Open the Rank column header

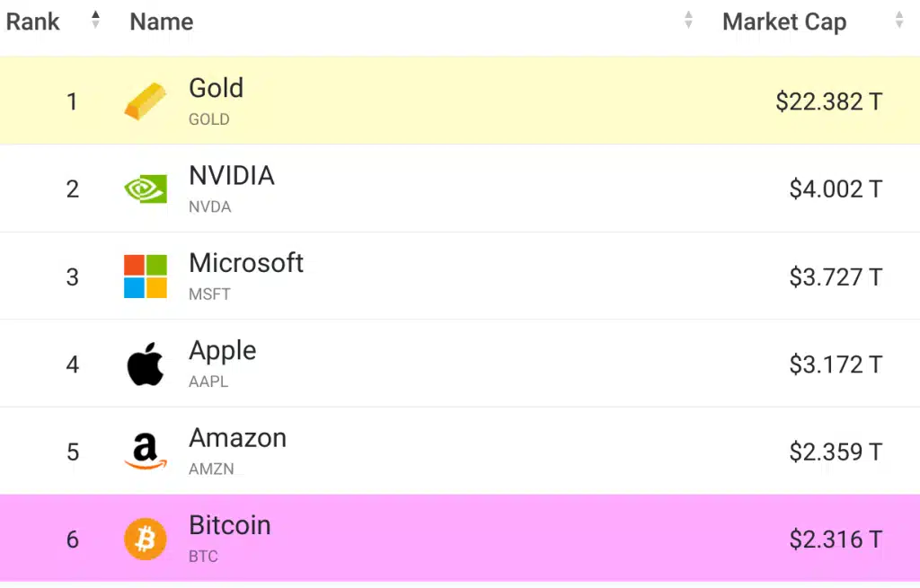pos(32,22)
